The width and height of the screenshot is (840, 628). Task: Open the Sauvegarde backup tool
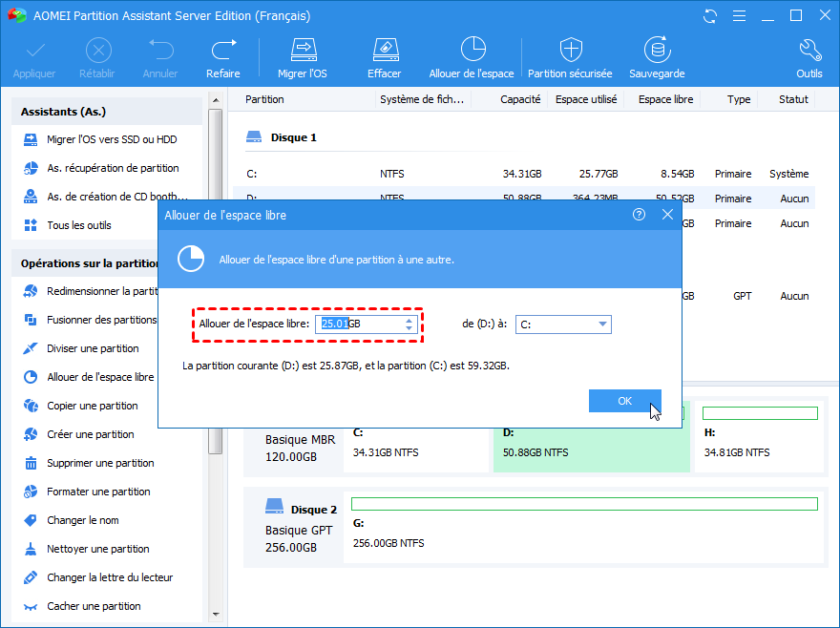click(x=657, y=58)
